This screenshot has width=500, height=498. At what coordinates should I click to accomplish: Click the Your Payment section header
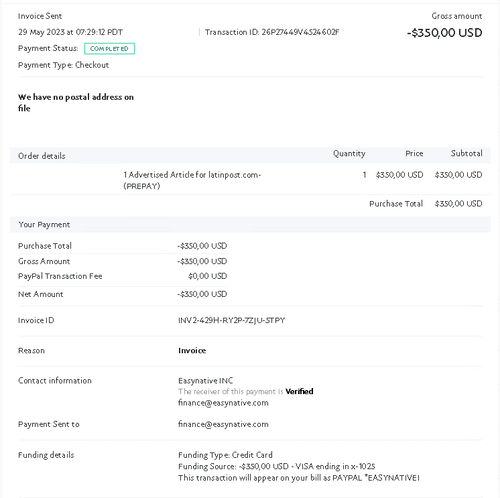(44, 224)
